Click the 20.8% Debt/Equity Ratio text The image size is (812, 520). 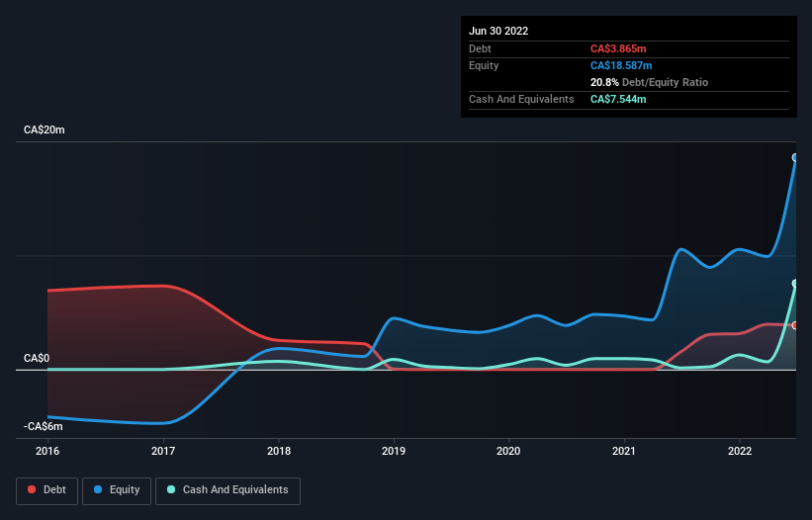click(649, 82)
